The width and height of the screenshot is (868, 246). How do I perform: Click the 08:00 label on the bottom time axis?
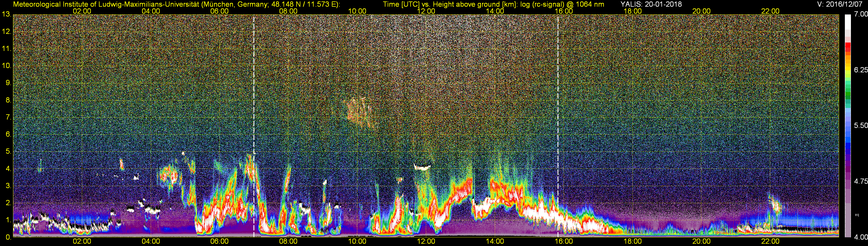pyautogui.click(x=288, y=241)
